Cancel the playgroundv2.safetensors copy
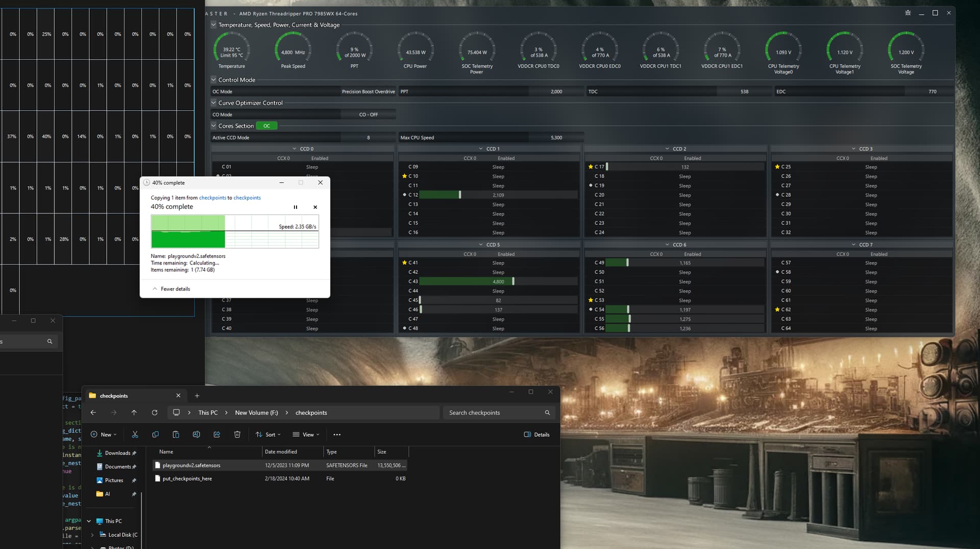This screenshot has height=549, width=980. (315, 207)
